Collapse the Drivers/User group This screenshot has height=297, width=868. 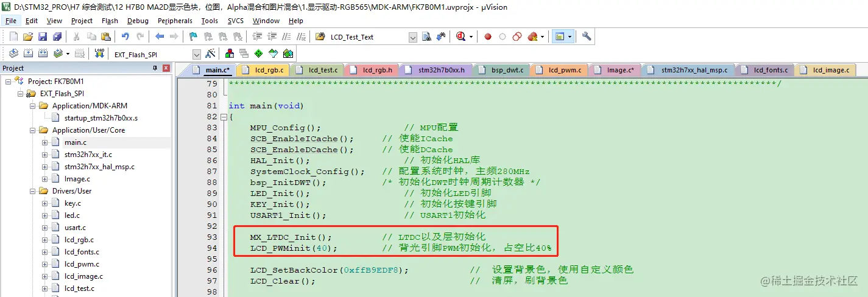(32, 191)
